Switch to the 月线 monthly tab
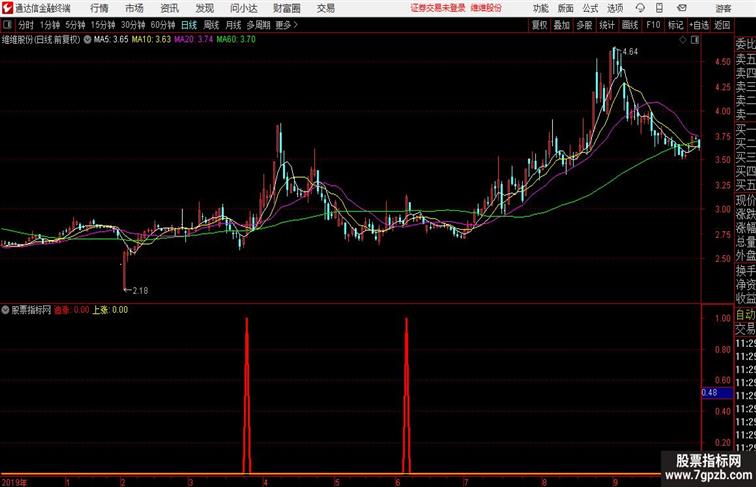This screenshot has height=487, width=756. click(x=233, y=25)
